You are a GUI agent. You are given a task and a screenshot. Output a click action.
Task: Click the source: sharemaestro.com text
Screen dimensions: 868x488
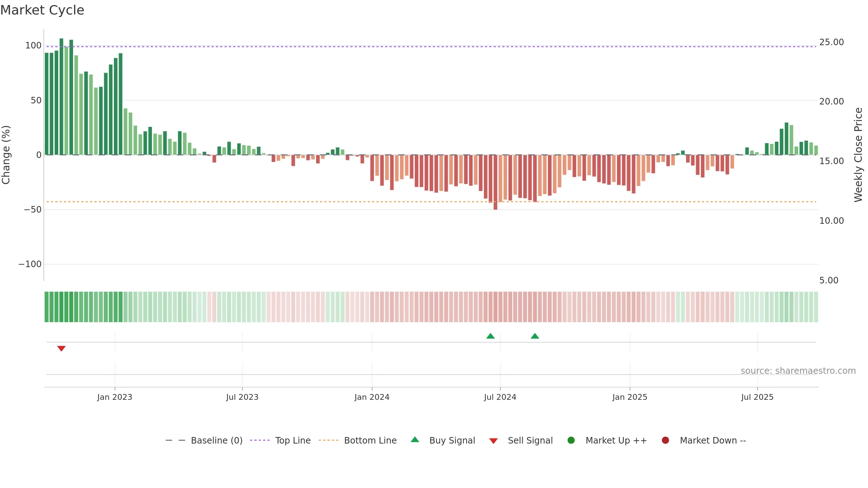(x=798, y=371)
